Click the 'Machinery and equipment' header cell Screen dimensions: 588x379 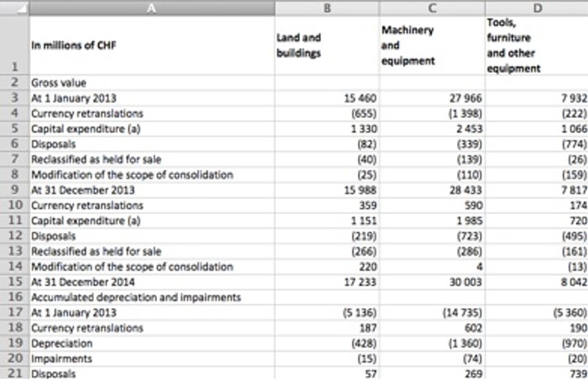[x=432, y=45]
